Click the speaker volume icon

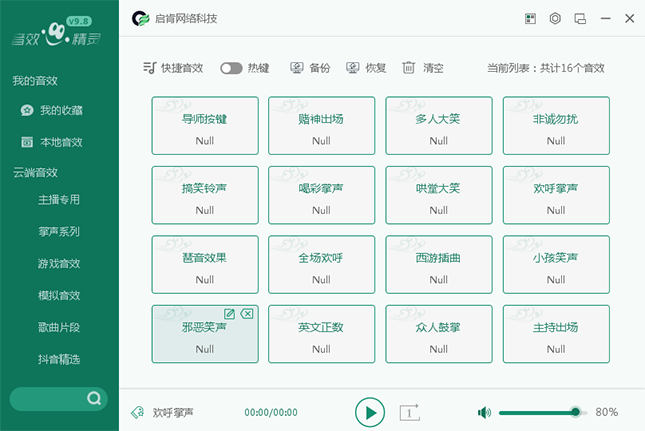click(484, 412)
